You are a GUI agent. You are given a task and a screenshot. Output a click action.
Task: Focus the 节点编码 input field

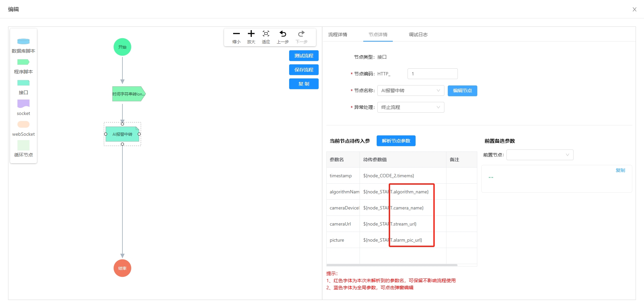click(x=433, y=74)
